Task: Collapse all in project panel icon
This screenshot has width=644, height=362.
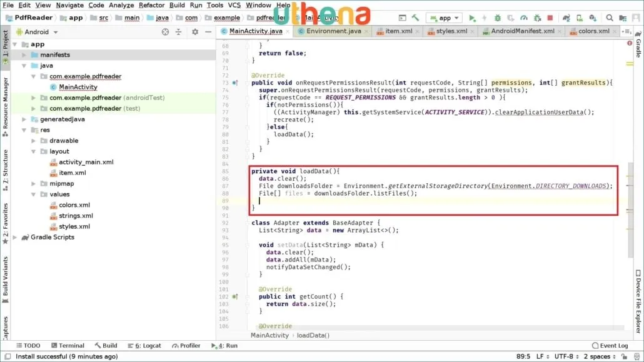Action: tap(178, 32)
